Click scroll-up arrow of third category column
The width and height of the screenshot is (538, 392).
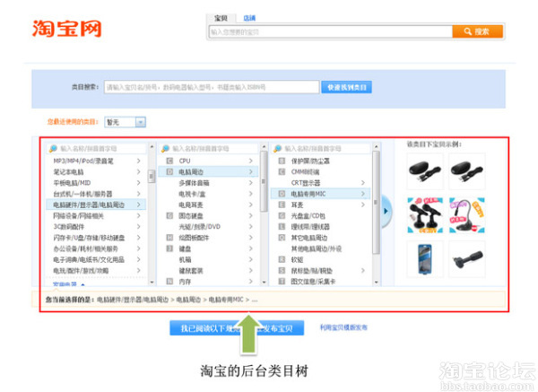pyautogui.click(x=376, y=146)
